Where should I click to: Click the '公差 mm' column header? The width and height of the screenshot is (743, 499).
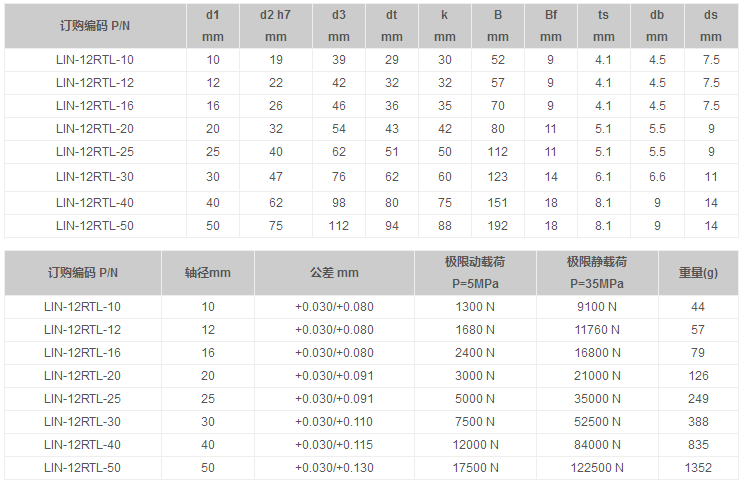coord(334,272)
